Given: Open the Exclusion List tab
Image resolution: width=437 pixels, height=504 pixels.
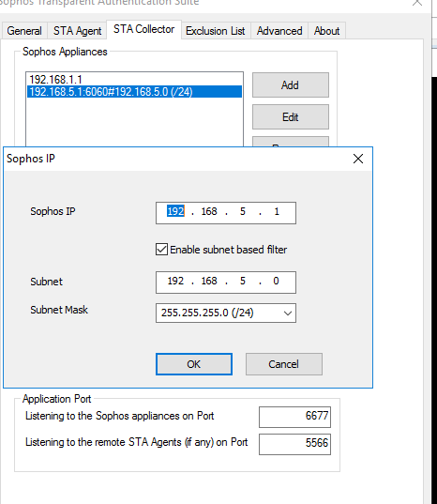Looking at the screenshot, I should click(215, 31).
